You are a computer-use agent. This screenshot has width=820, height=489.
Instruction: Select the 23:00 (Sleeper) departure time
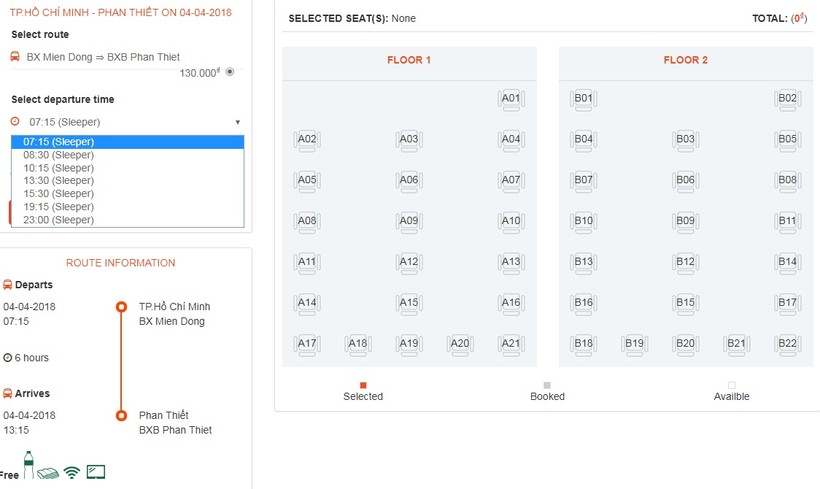coord(58,219)
